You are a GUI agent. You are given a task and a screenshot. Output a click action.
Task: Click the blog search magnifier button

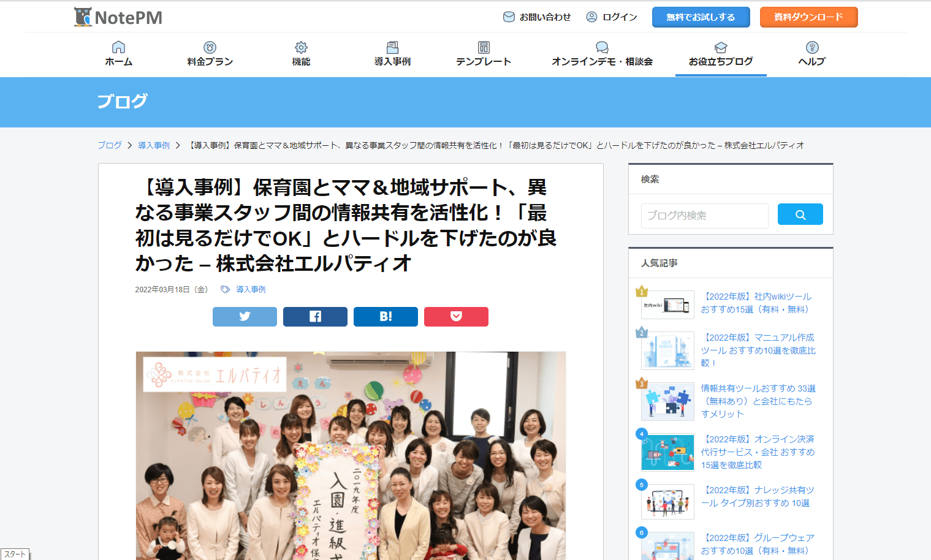click(800, 214)
